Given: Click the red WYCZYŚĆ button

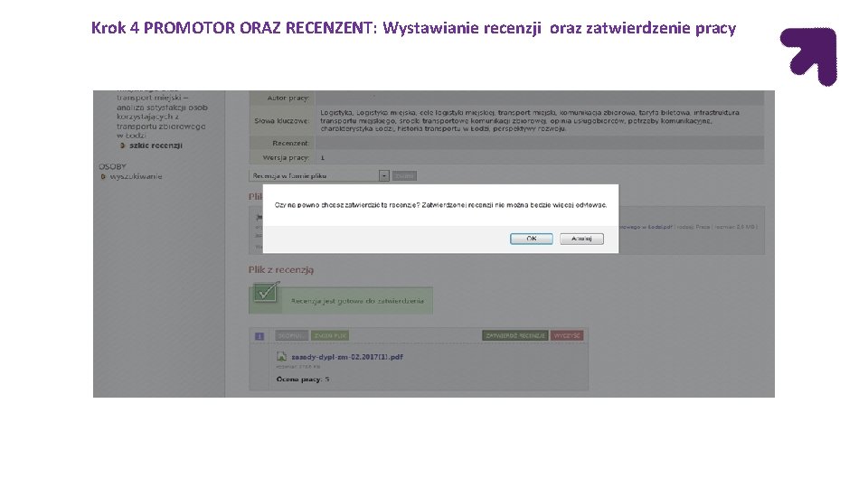Looking at the screenshot, I should pos(567,335).
